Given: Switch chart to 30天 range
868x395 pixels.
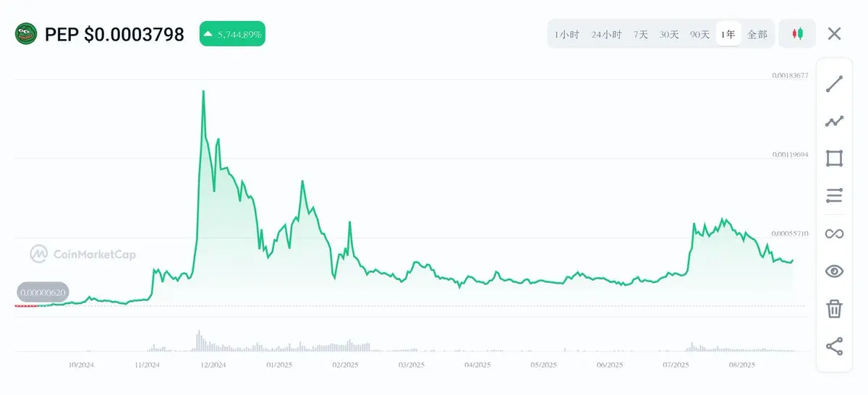Looking at the screenshot, I should pos(669,34).
